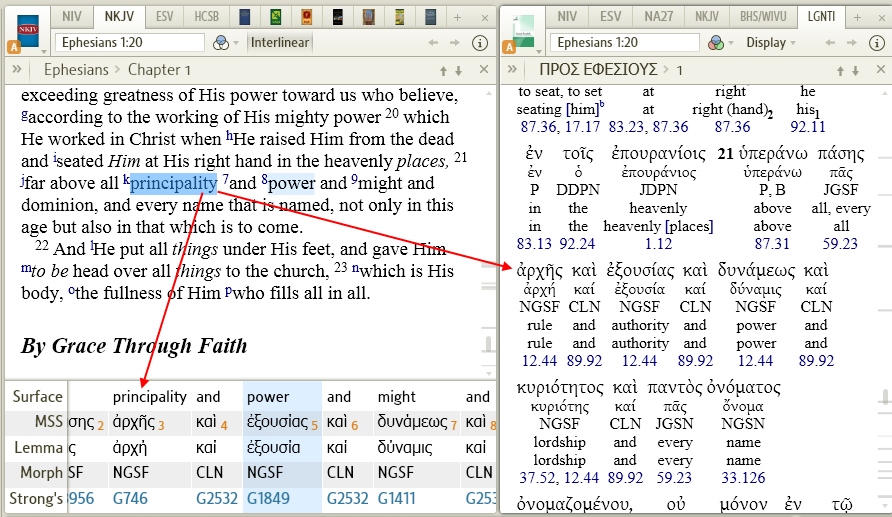This screenshot has height=517, width=892.
Task: Open left panel visual filters icon
Action: click(221, 43)
